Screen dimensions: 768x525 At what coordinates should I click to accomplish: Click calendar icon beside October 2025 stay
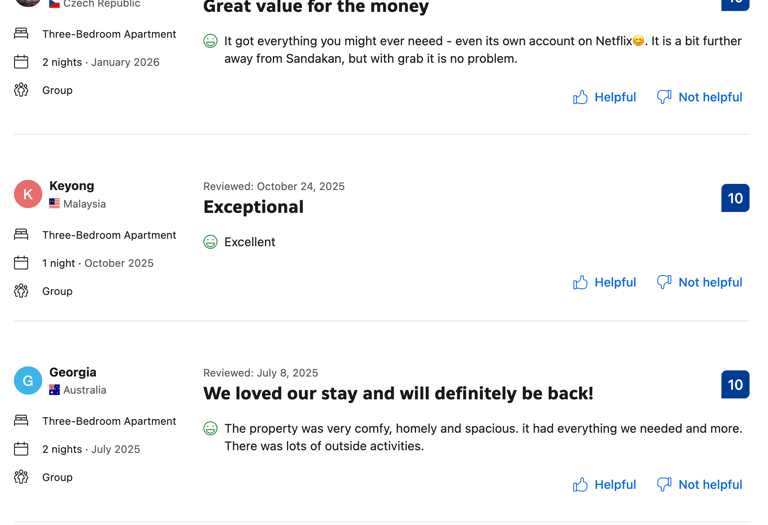[x=21, y=263]
